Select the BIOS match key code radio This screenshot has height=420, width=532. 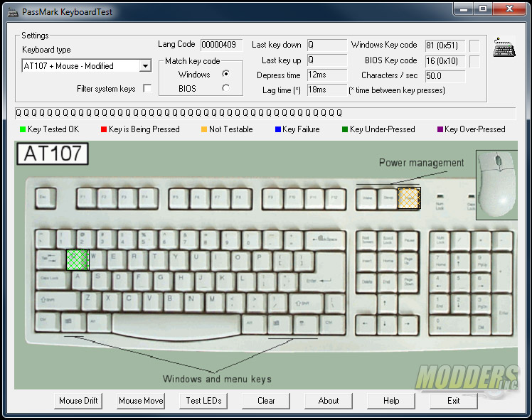225,88
